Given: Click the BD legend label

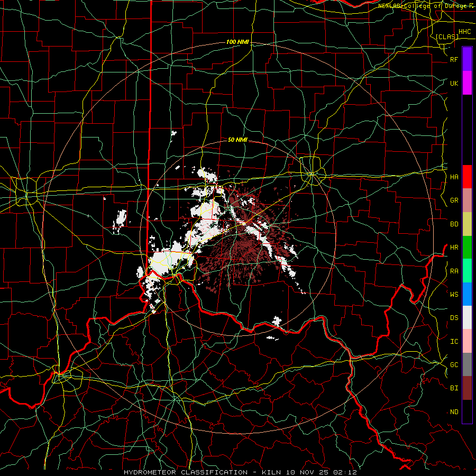Looking at the screenshot, I should (x=454, y=224).
